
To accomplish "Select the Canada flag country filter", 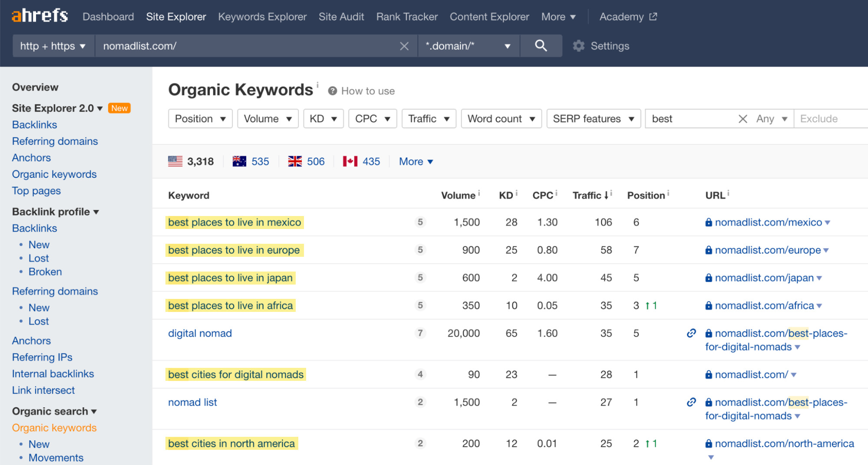I will coord(361,161).
